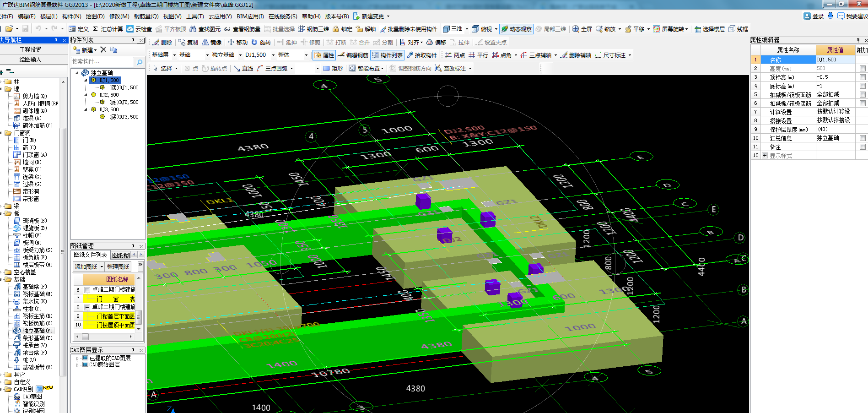Screen dimensions: 868x413
Task: Switch to 图纸文件列表 tab
Action: click(x=90, y=255)
